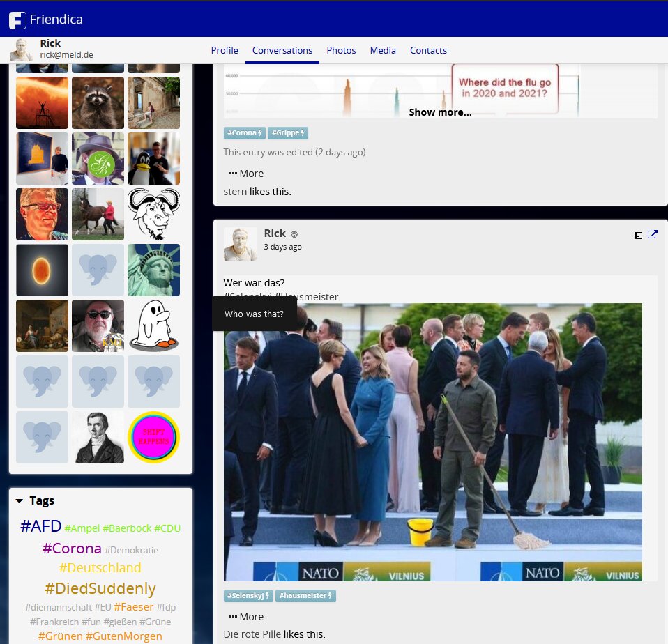Open More menu under Selenskyj post
The height and width of the screenshot is (644, 668).
tap(246, 617)
